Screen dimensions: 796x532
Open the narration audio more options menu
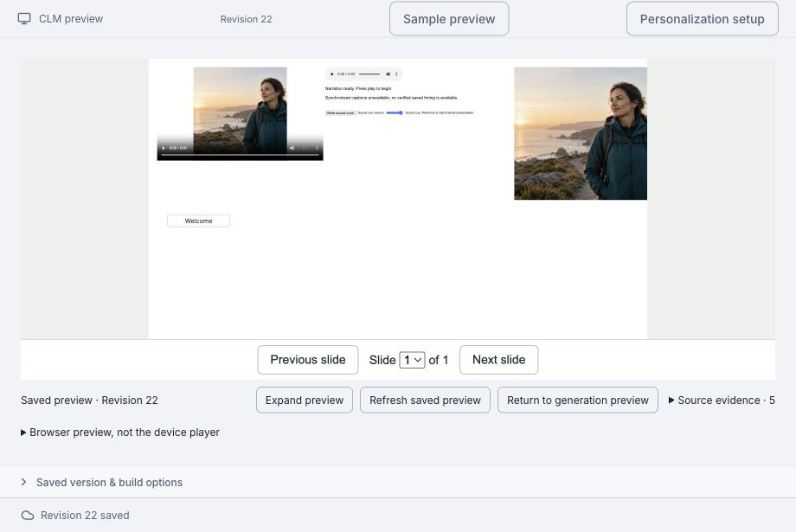(x=396, y=74)
